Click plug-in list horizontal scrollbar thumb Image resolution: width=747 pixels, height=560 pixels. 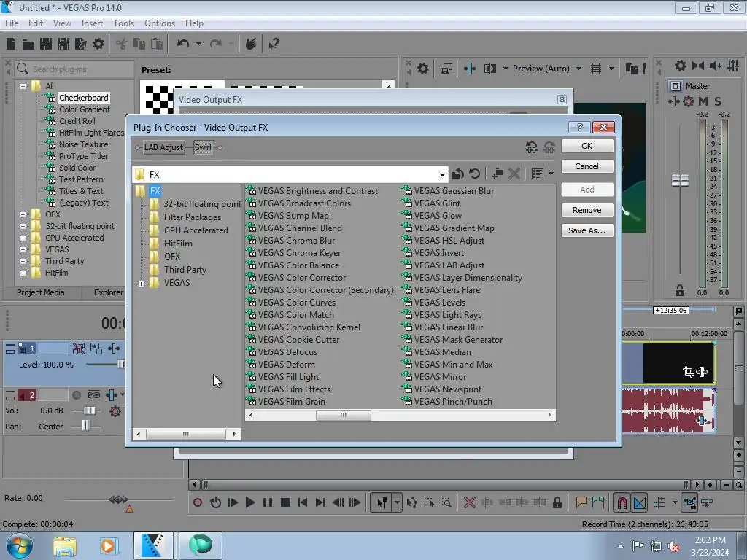point(343,415)
